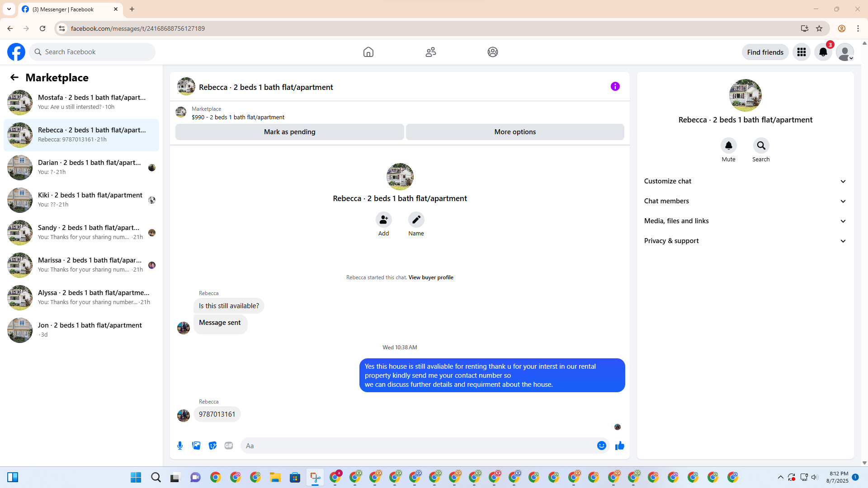Expand Media, files and links section
Screen dimensions: 868x488
tap(745, 221)
